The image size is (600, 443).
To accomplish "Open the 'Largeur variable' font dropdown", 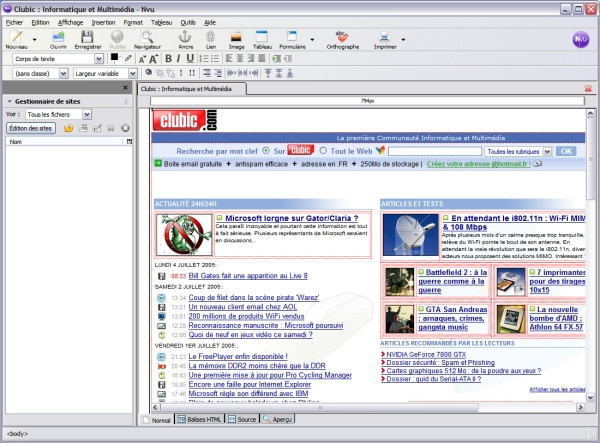I will pyautogui.click(x=132, y=73).
